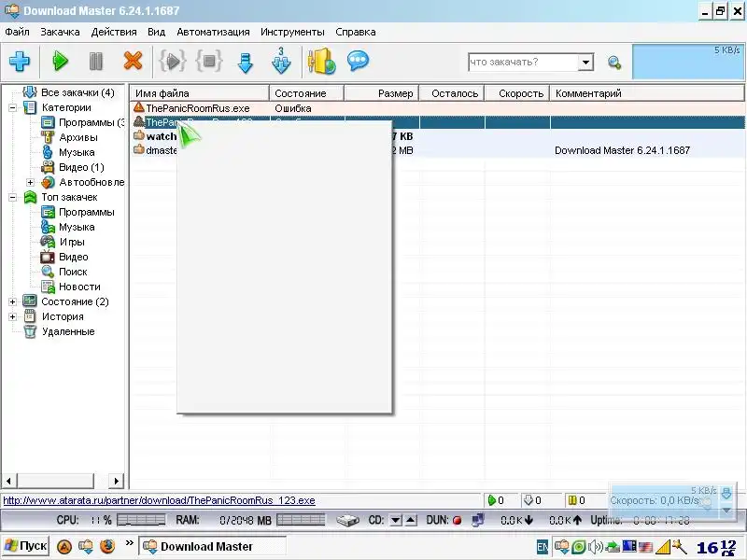This screenshot has width=747, height=560.
Task: Click the CD eject up arrow button
Action: tap(411, 521)
